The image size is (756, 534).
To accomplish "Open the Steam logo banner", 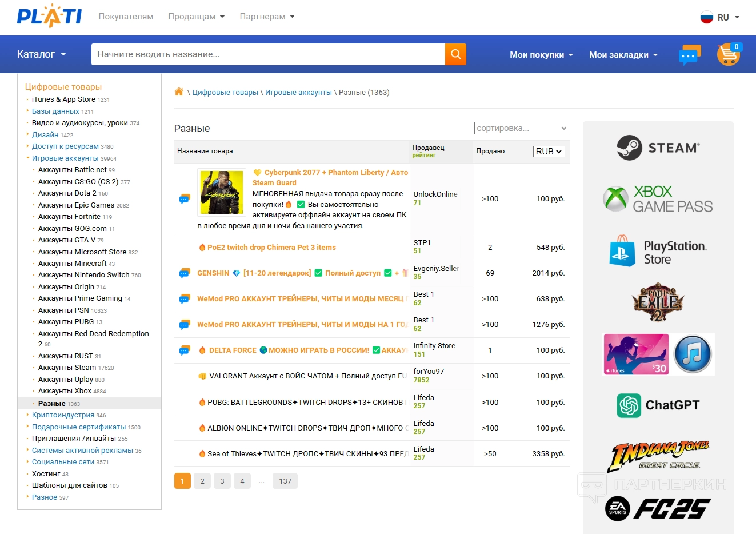I will click(658, 148).
